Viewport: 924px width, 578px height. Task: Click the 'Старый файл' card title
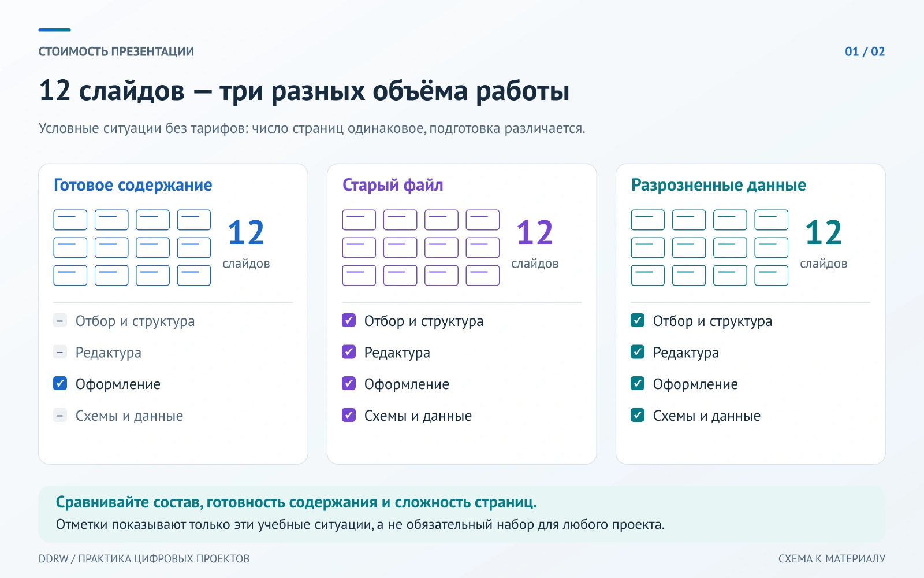(393, 185)
